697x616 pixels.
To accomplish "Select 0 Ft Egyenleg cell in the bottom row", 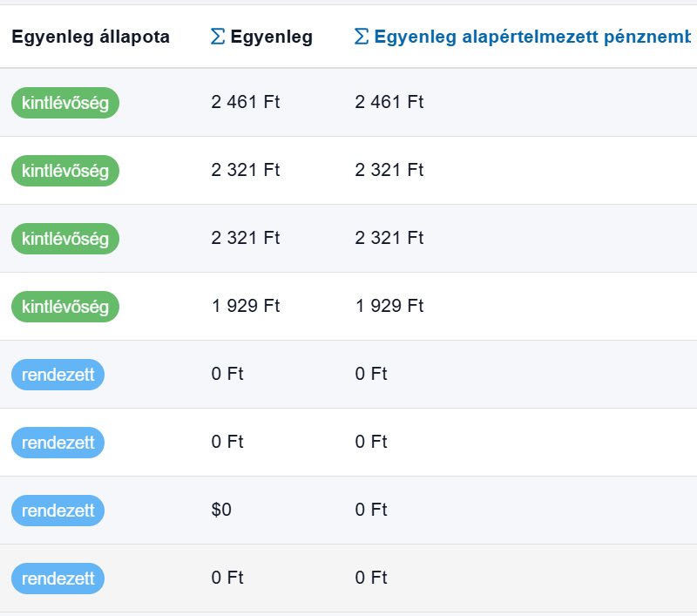I will pos(227,578).
